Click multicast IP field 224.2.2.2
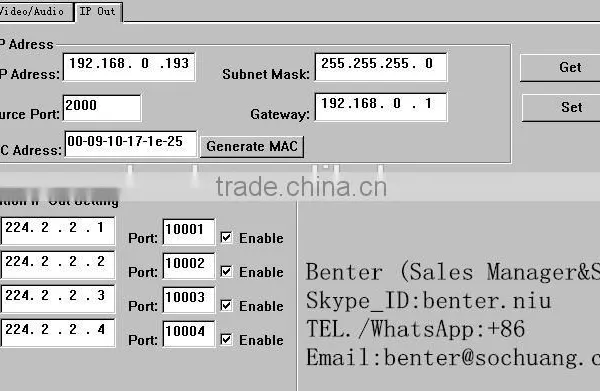Viewport: 600px width, 391px height. [58, 265]
